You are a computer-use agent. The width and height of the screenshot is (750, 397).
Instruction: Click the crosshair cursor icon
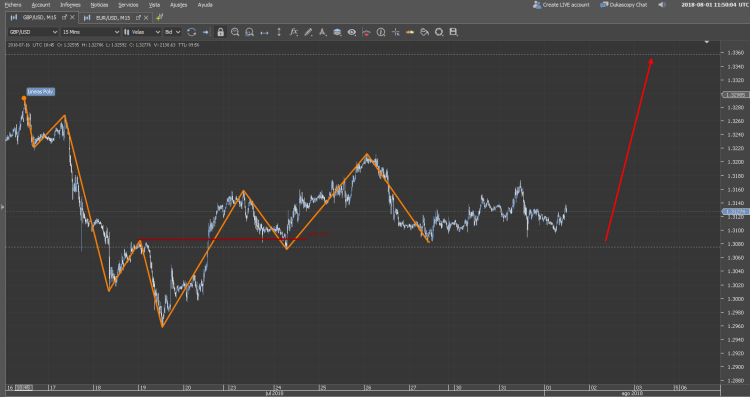click(x=396, y=32)
